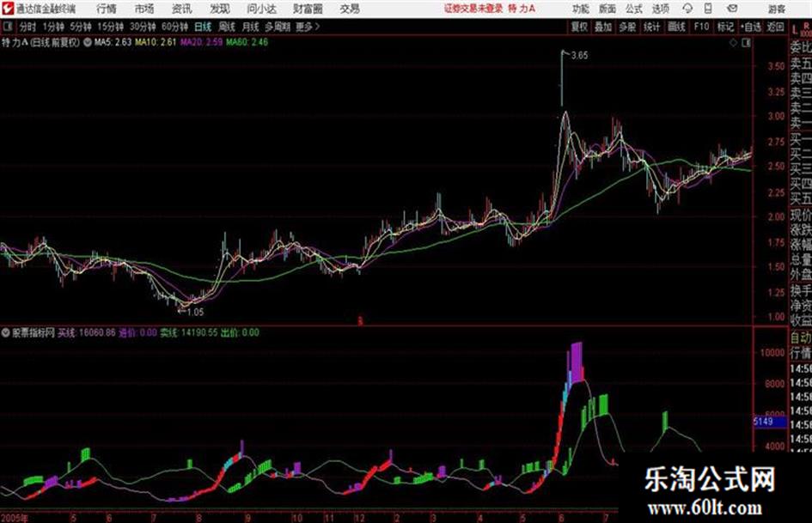Click the 返回 back button
The image size is (812, 523).
click(775, 27)
